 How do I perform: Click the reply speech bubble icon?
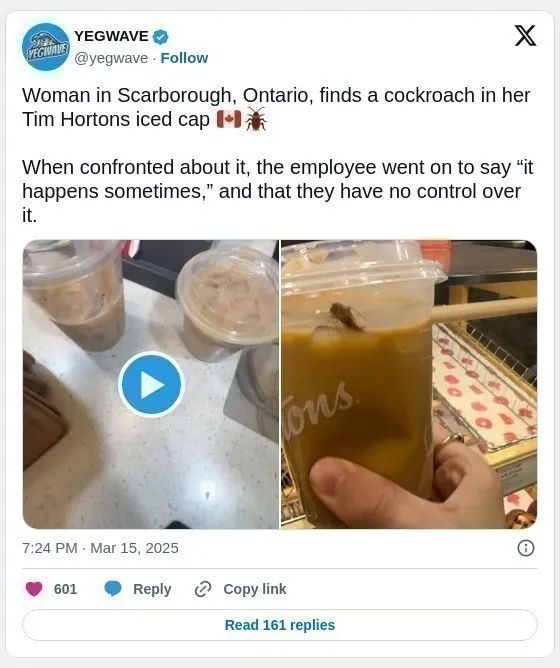click(x=113, y=589)
